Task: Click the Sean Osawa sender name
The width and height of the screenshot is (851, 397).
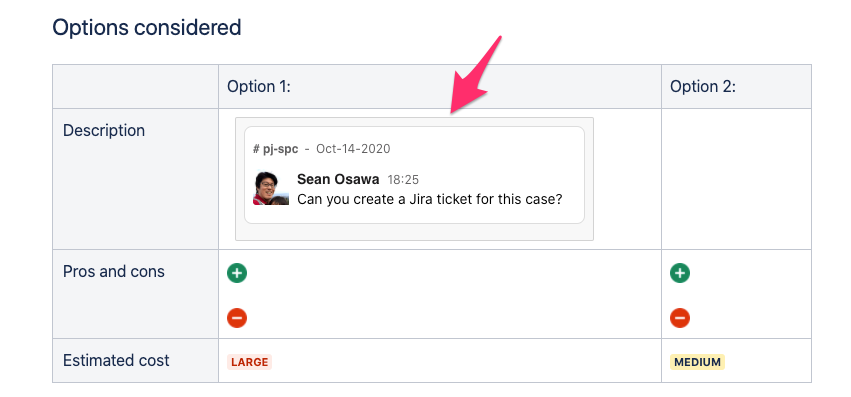Action: coord(338,180)
